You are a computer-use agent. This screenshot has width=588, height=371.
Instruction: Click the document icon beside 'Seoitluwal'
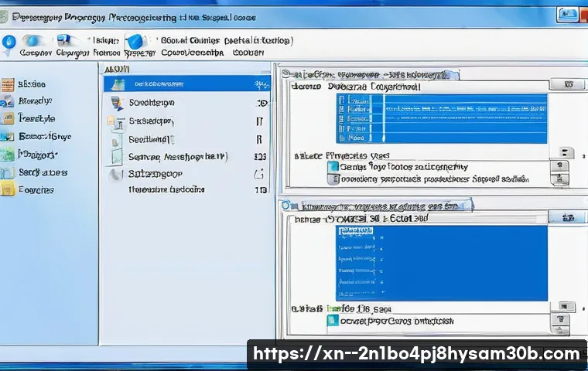coord(116,141)
